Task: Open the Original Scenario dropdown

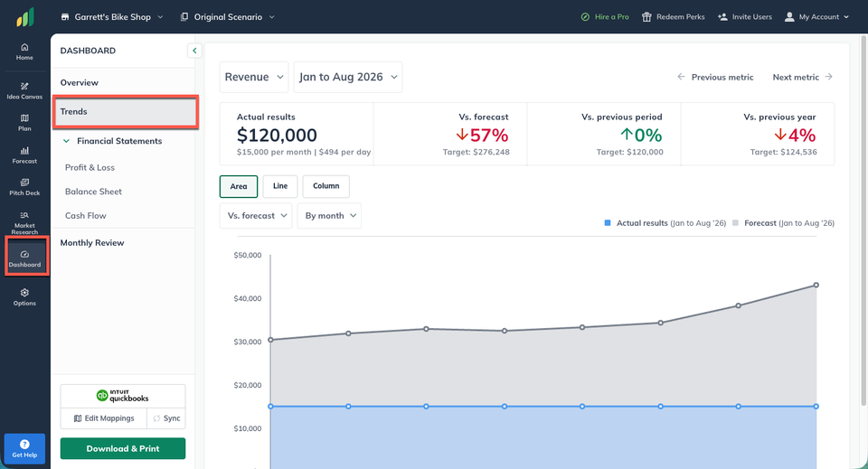Action: tap(228, 17)
